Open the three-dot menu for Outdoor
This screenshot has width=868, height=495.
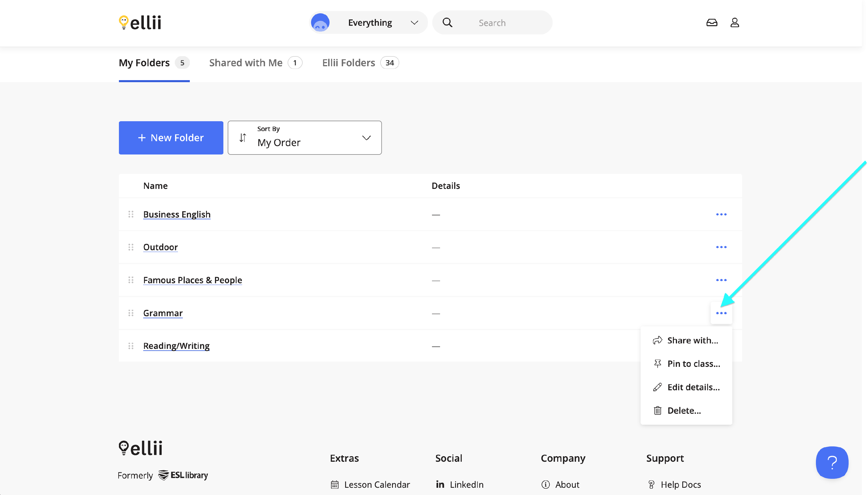[721, 247]
